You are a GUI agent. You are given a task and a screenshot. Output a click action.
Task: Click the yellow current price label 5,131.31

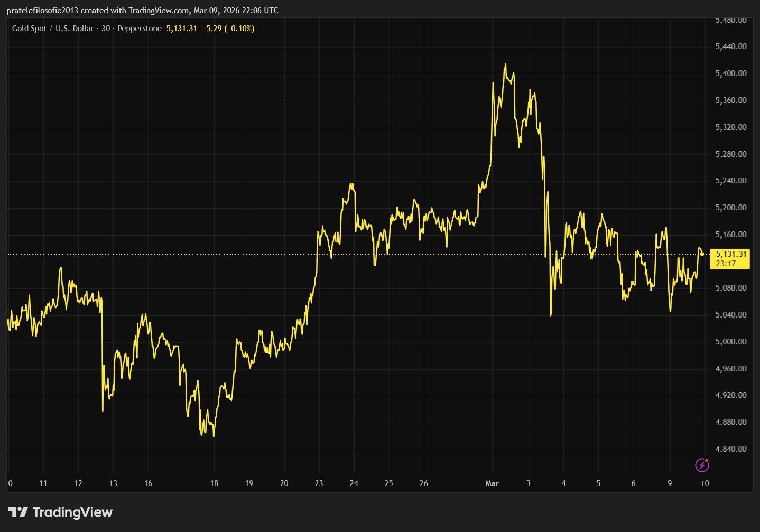coord(731,254)
